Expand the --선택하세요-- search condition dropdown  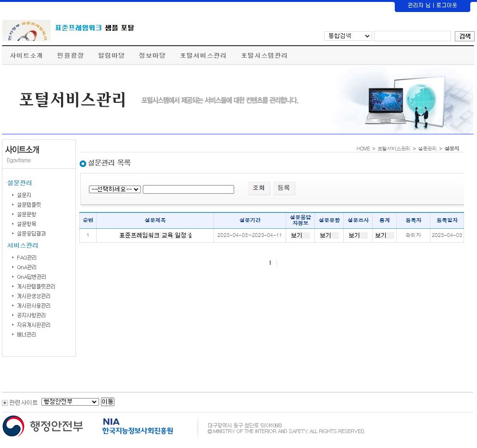(114, 189)
